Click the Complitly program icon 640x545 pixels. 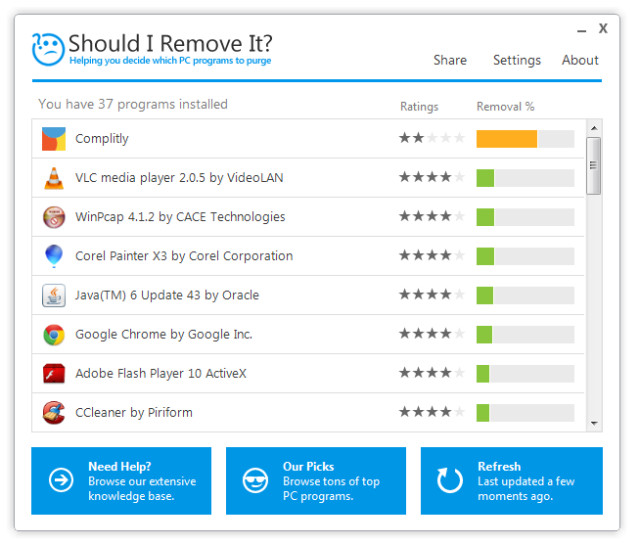pos(54,139)
